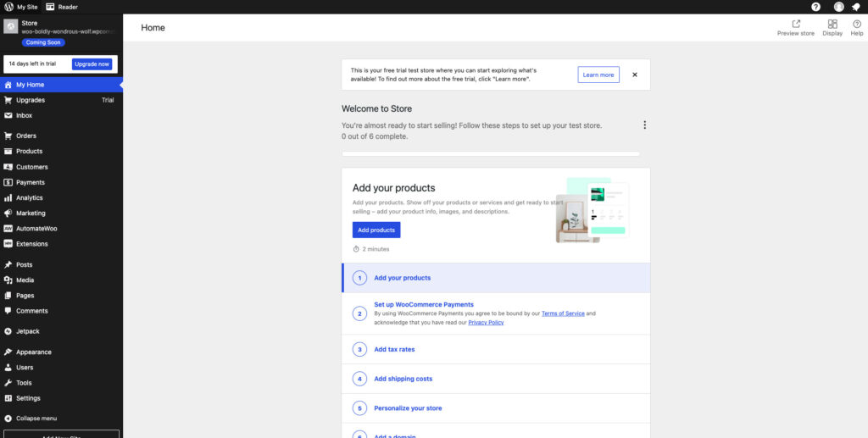Click the Coming Soon badge

tap(43, 42)
